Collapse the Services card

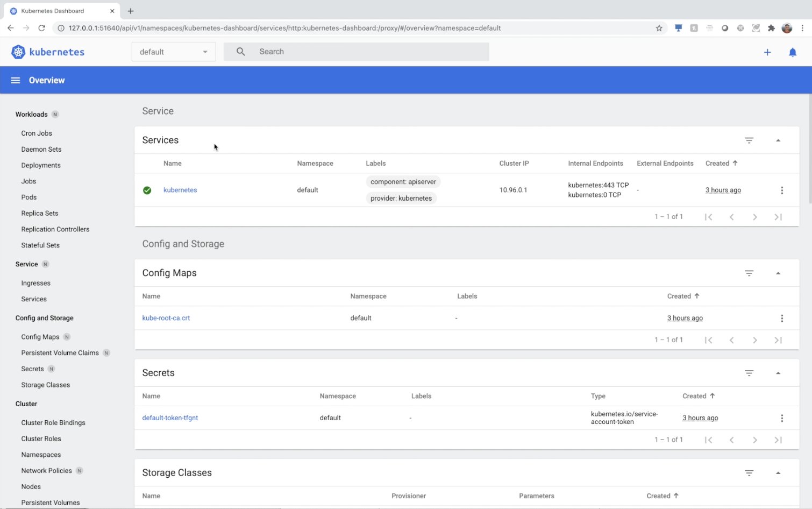coord(778,140)
